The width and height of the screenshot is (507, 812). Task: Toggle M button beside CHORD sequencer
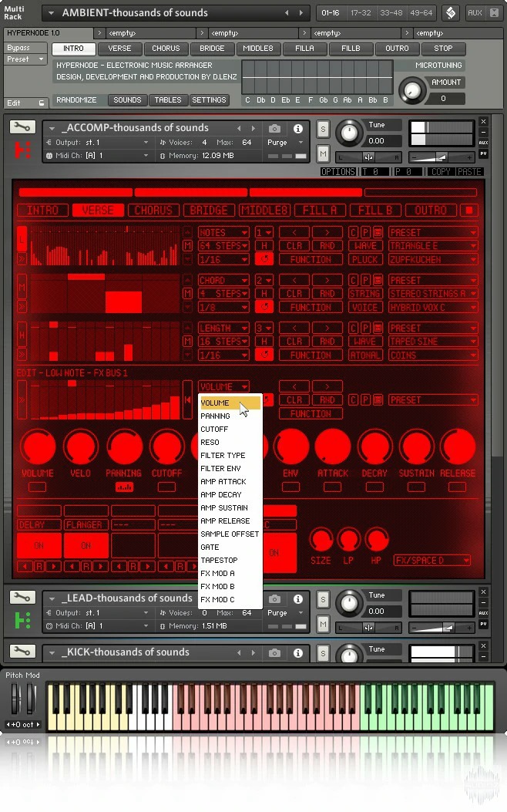tap(188, 294)
